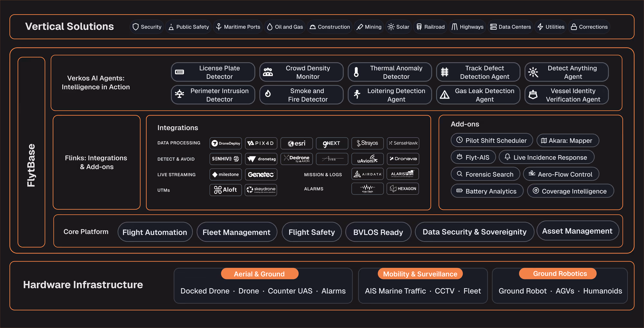Select the Strayos integration tile
The height and width of the screenshot is (328, 644).
(x=367, y=143)
